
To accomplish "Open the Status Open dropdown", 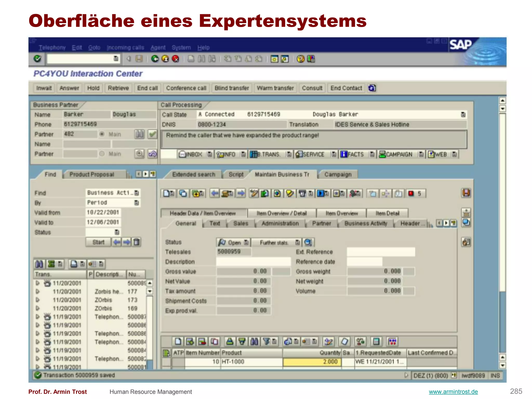I will pyautogui.click(x=246, y=243).
